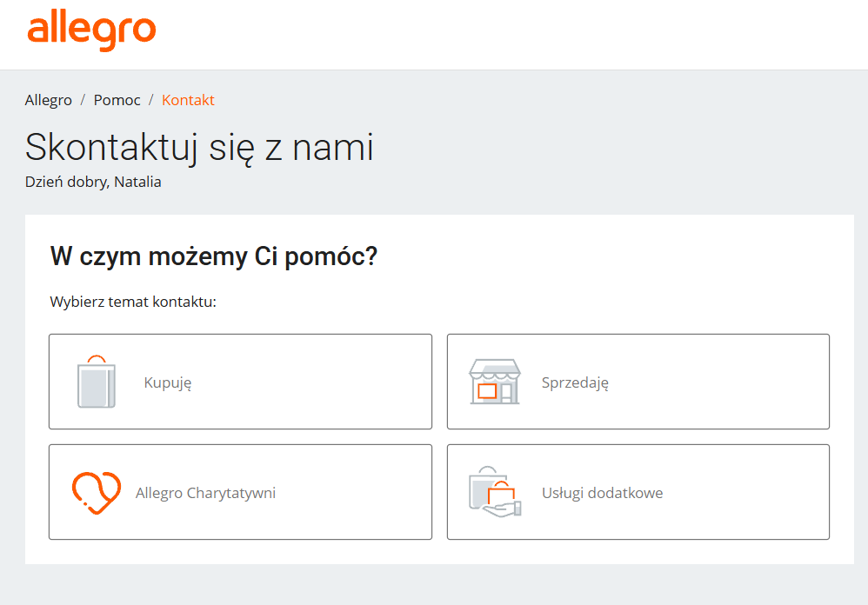868x605 pixels.
Task: Click the Wybierz temat kontaktu text
Action: coord(133,302)
